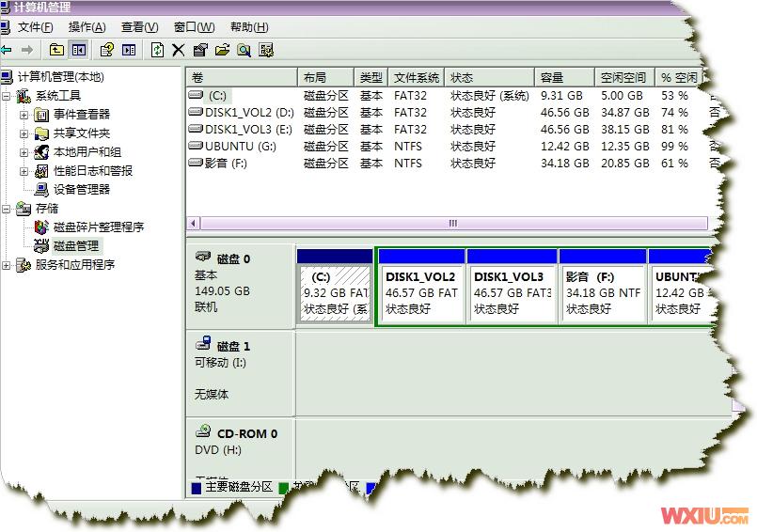Expand the 事件查看器 tree node
Screen dimensions: 757x532
[x=24, y=115]
